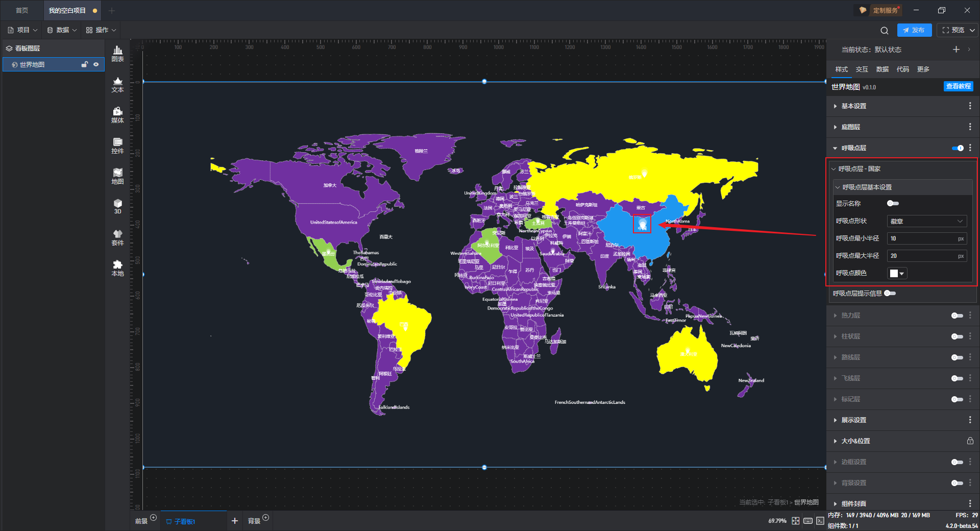This screenshot has height=531, width=980.
Task: Open the 控件 controls components icon
Action: point(117,145)
